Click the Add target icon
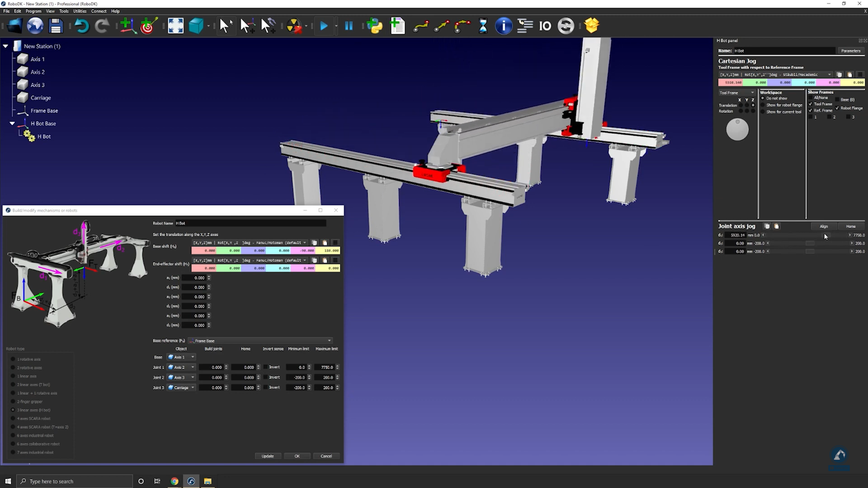Image resolution: width=868 pixels, height=488 pixels. click(x=149, y=26)
